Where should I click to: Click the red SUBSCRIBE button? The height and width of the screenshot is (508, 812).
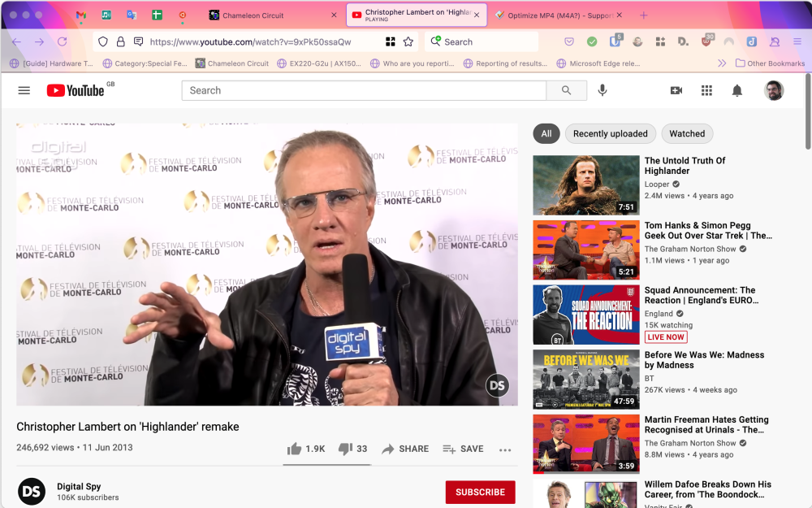[x=480, y=492]
